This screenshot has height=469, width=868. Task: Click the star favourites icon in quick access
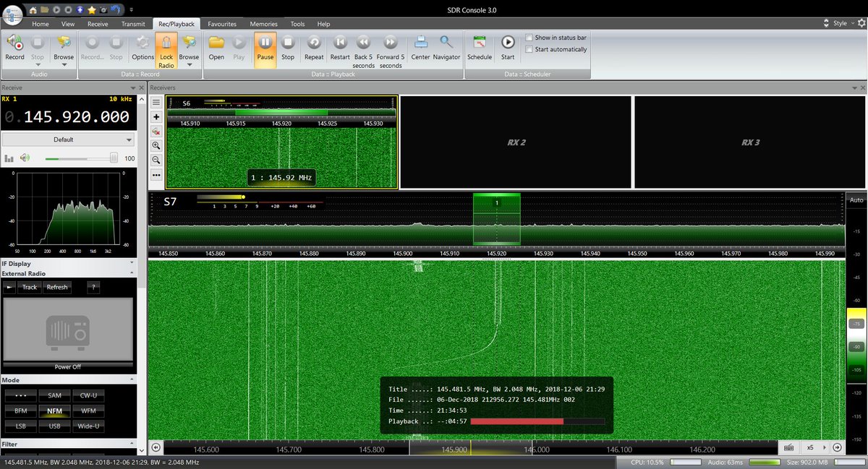(93, 10)
